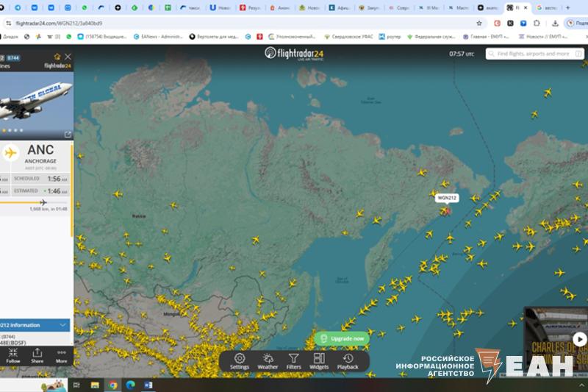Open the Weather layer panel
Image resolution: width=588 pixels, height=392 pixels.
coord(268,360)
